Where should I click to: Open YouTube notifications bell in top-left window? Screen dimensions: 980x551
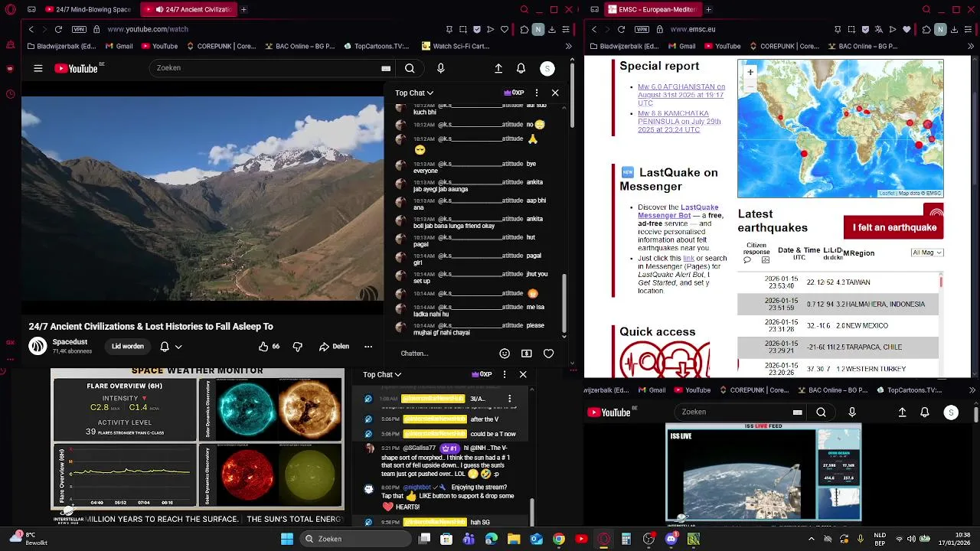(521, 68)
